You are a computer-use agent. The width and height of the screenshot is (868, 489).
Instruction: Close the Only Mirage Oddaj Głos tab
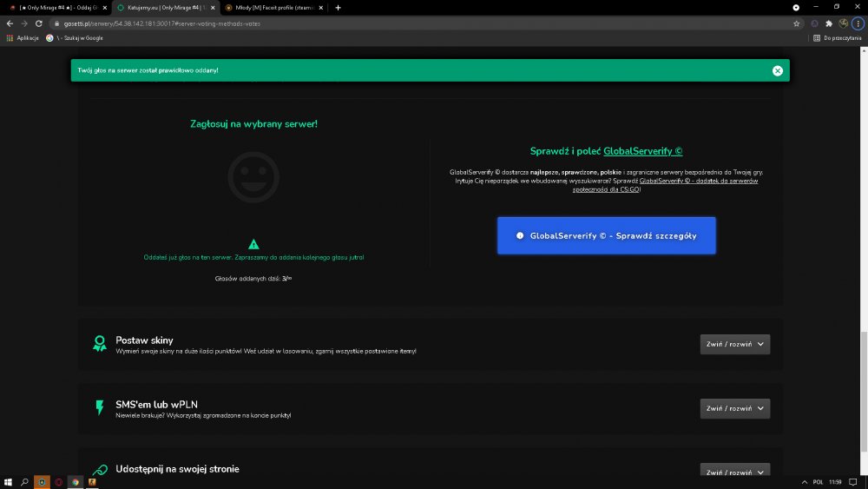(x=105, y=8)
